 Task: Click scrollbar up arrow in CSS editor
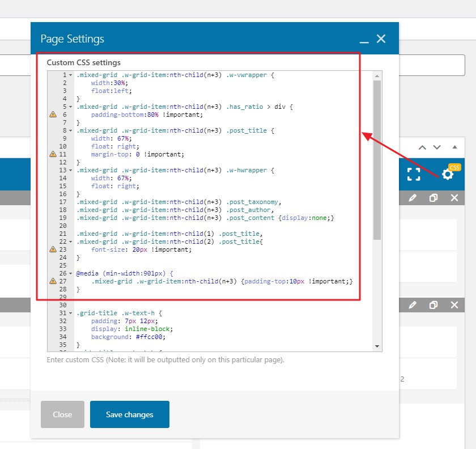377,76
